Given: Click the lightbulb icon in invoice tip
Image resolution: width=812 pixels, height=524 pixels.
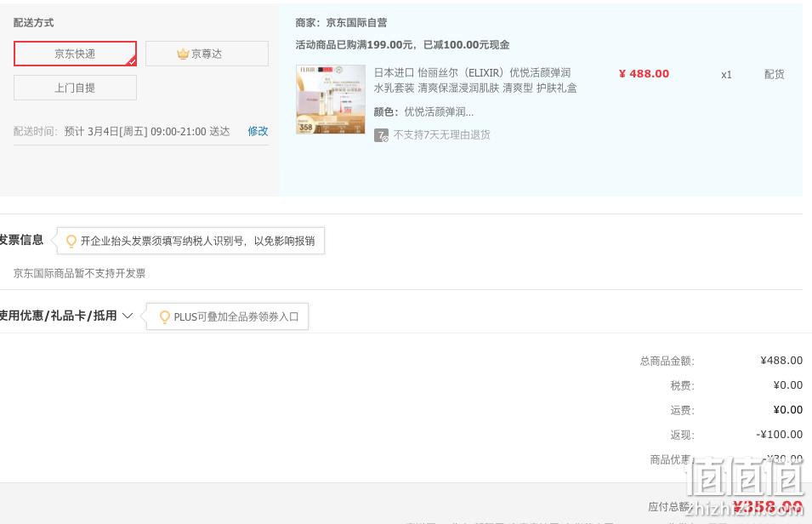Looking at the screenshot, I should pos(71,241).
